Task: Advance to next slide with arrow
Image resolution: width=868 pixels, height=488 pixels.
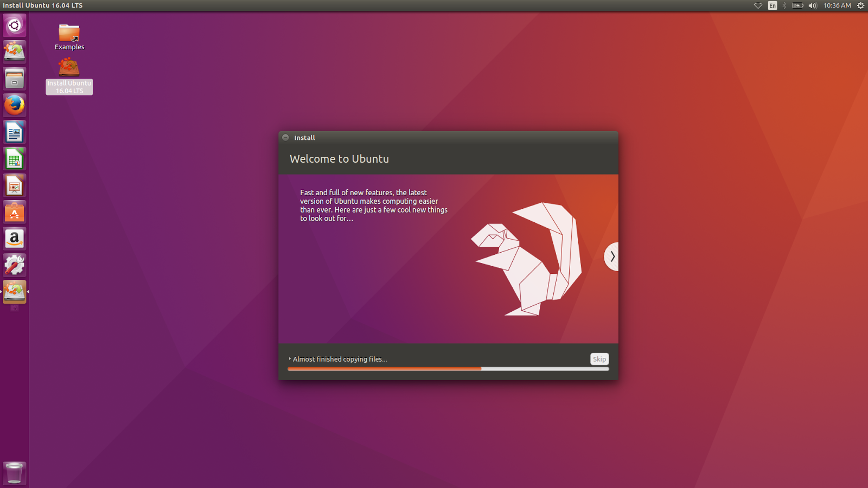Action: click(612, 256)
